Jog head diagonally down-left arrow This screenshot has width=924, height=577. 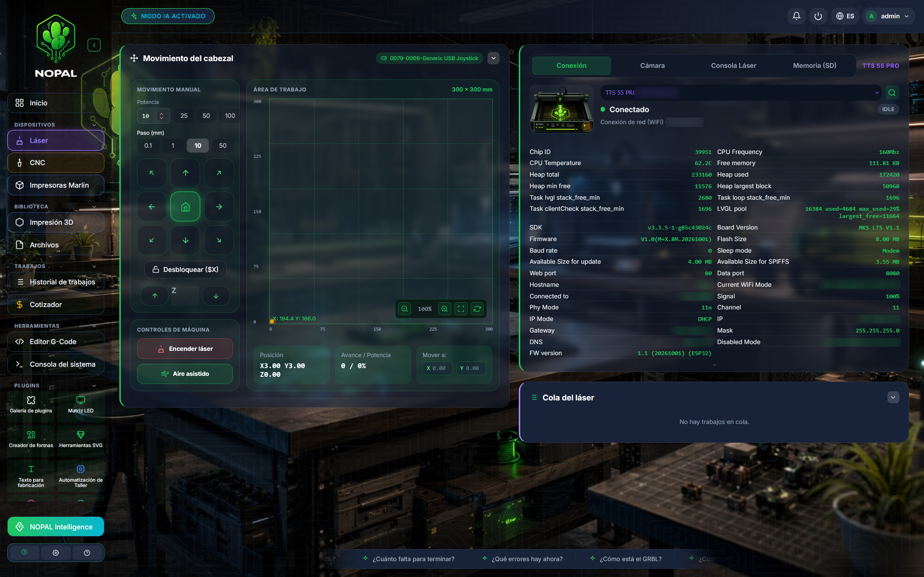click(152, 240)
